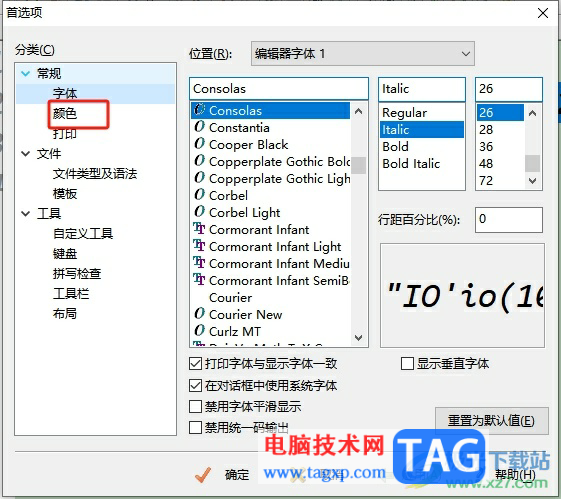The width and height of the screenshot is (561, 499).
Task: Choose Corbel from the font list
Action: coord(228,196)
